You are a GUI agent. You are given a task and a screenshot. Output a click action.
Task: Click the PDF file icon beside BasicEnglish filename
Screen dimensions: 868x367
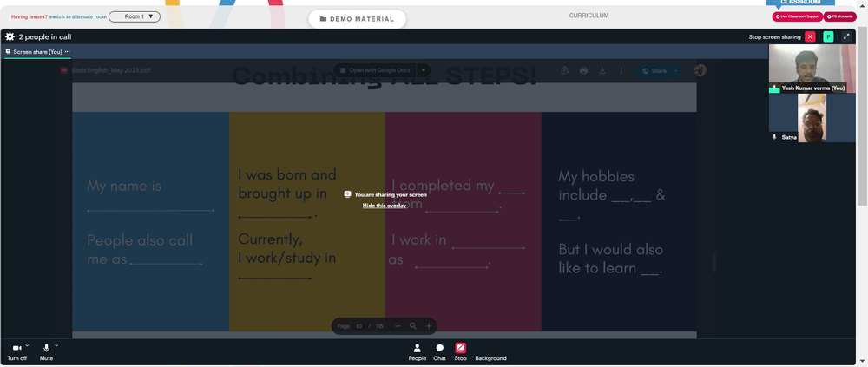coord(63,70)
